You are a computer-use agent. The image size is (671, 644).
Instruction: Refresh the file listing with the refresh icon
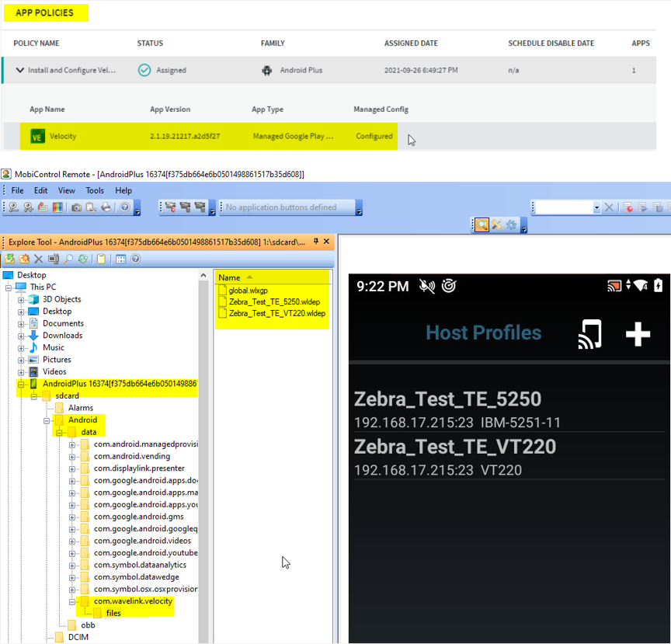click(x=82, y=259)
